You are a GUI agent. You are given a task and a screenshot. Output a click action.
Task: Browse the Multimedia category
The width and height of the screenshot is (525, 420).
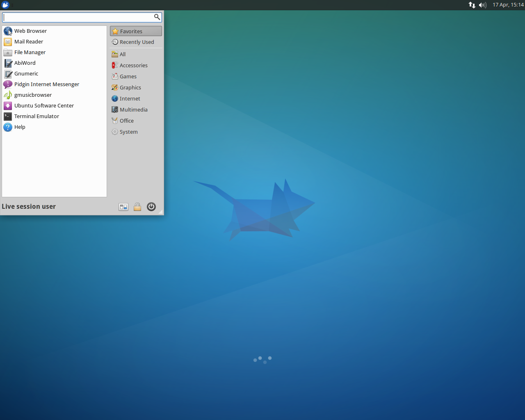[136, 110]
